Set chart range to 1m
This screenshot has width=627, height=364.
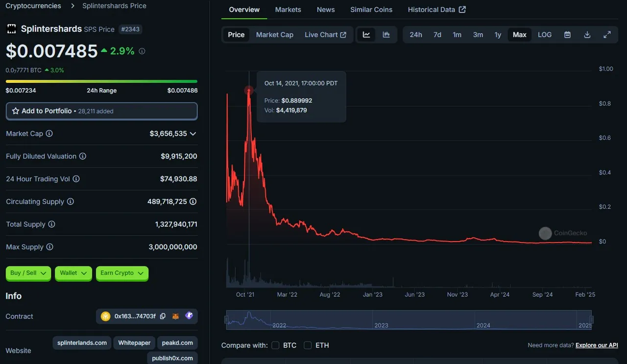point(457,35)
